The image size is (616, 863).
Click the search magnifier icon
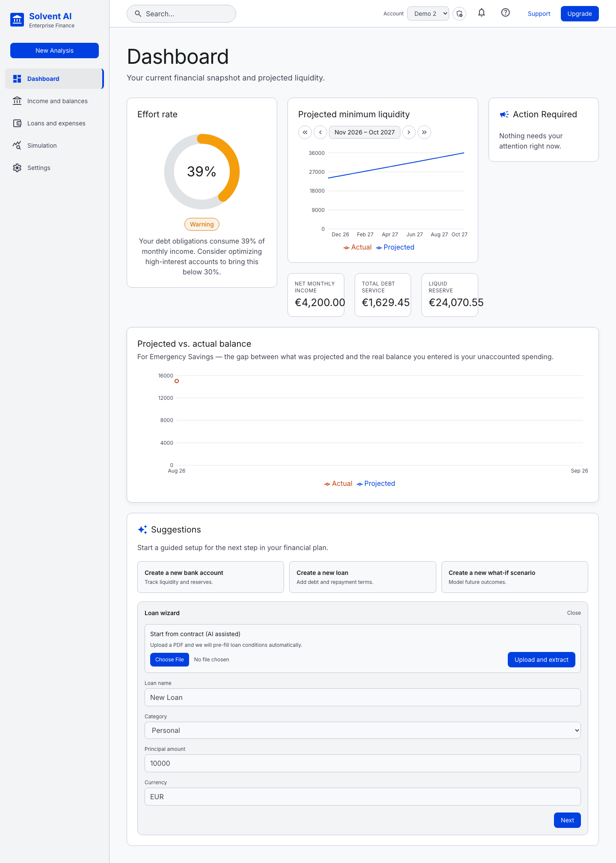(x=138, y=14)
